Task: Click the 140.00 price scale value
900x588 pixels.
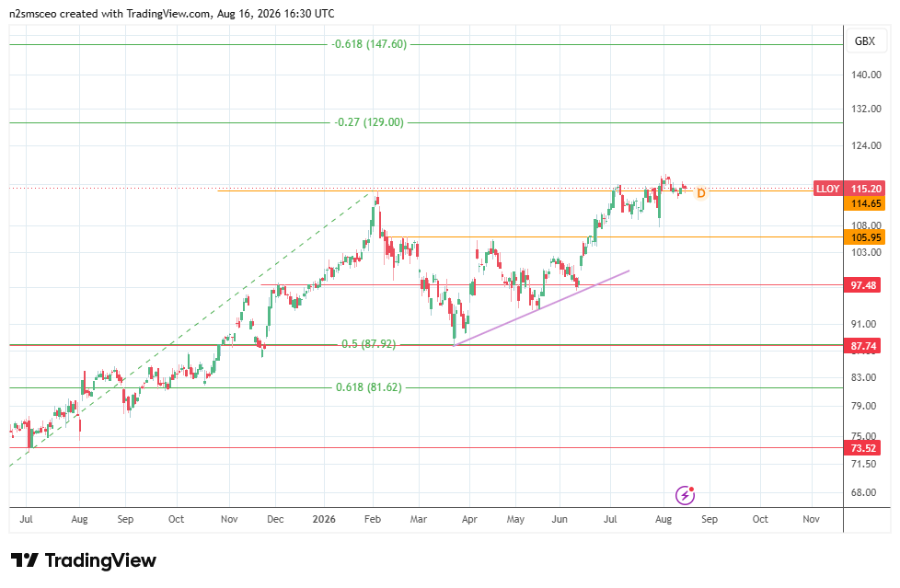Action: pyautogui.click(x=866, y=75)
